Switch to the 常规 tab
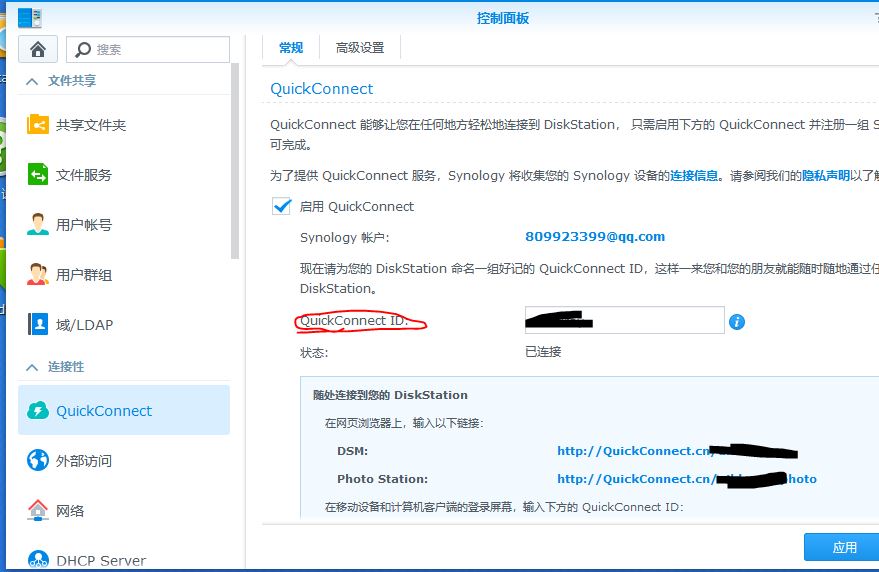Viewport: 879px width, 572px height. 291,48
